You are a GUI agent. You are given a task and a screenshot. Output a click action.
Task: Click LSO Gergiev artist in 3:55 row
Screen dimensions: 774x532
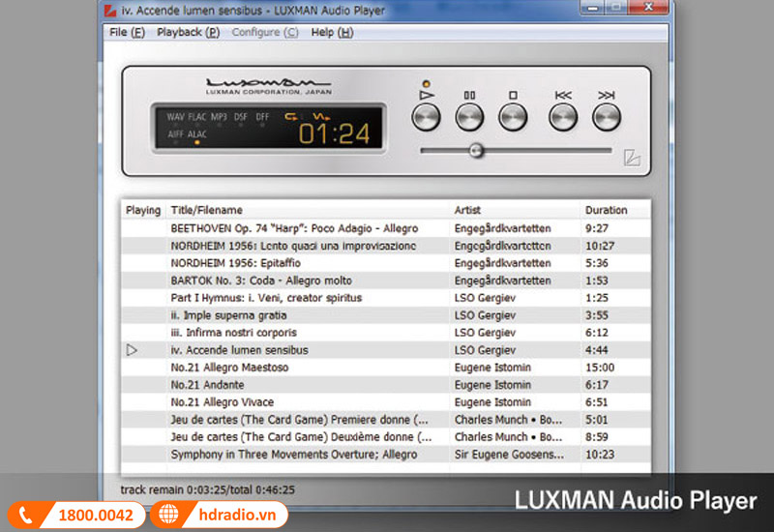point(486,315)
